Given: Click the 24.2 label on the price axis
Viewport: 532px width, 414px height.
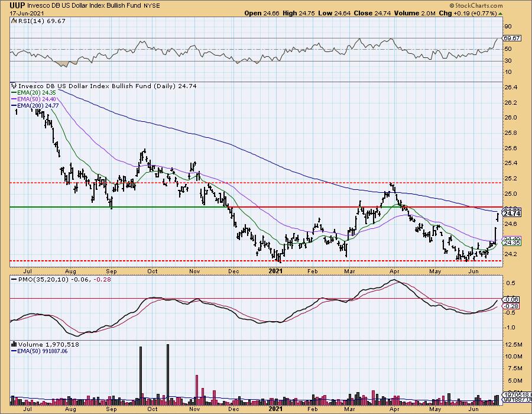Looking at the screenshot, I should (511, 254).
